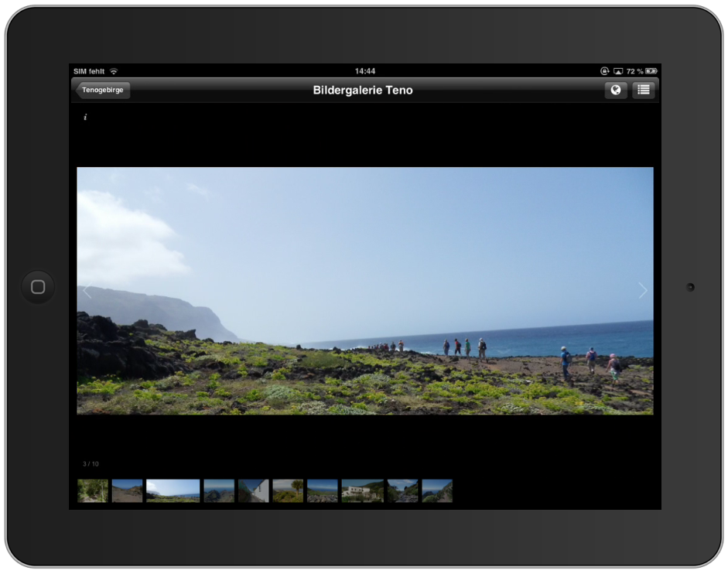
Task: Select the second thumbnail in the strip
Action: coord(127,491)
